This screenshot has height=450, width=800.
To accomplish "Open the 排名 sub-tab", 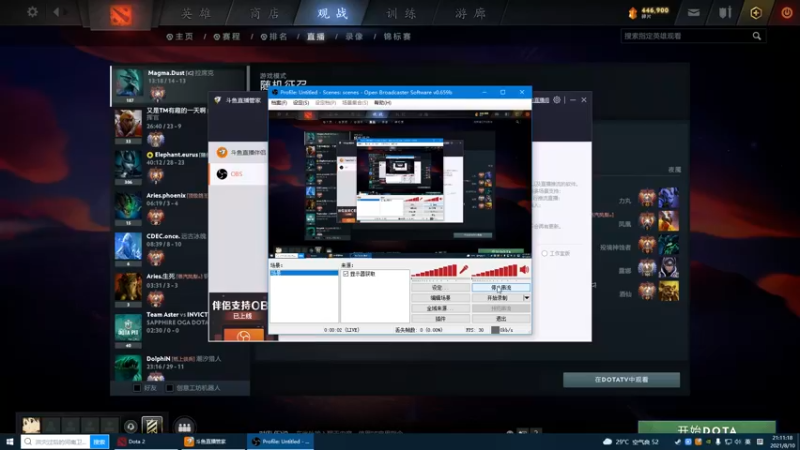I will coord(274,37).
